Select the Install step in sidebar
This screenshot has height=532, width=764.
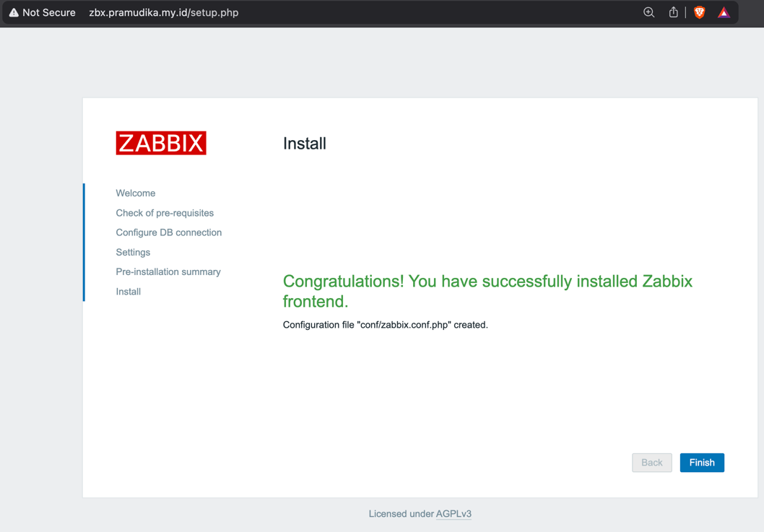[x=128, y=292]
